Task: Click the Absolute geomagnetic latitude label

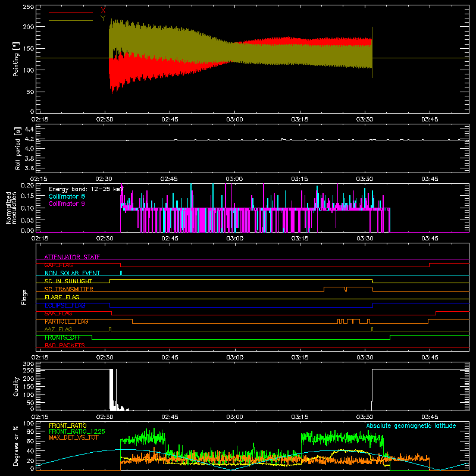Action: click(411, 425)
